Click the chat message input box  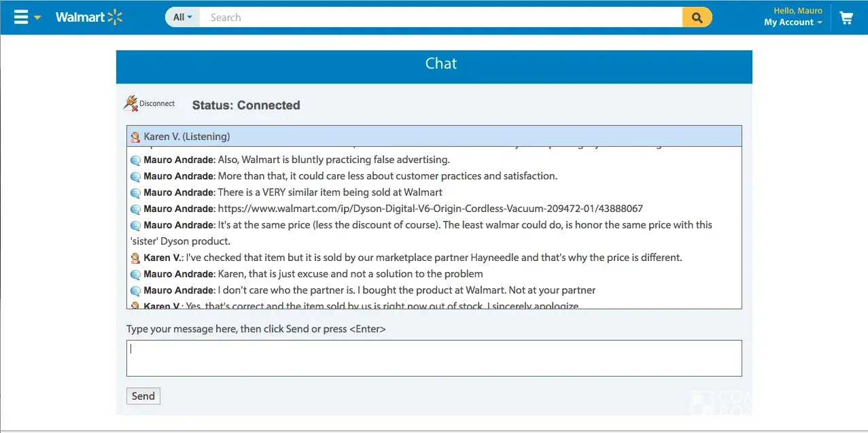pos(434,358)
